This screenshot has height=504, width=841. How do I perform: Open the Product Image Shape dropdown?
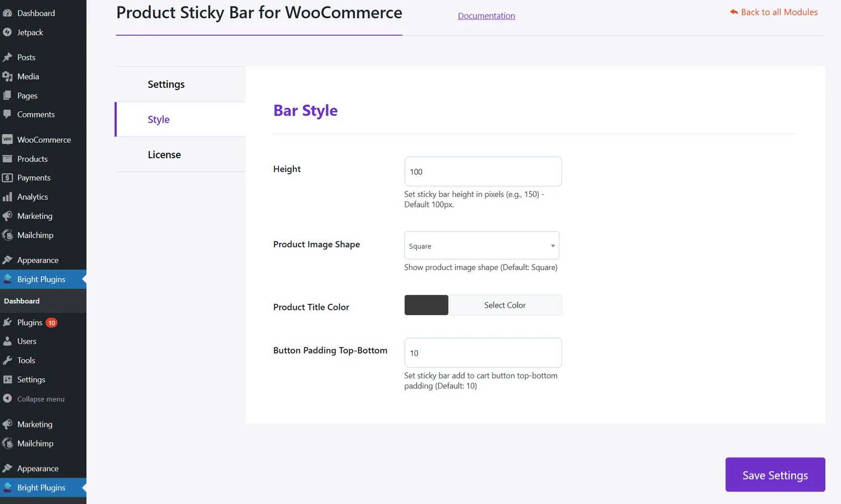(x=481, y=246)
